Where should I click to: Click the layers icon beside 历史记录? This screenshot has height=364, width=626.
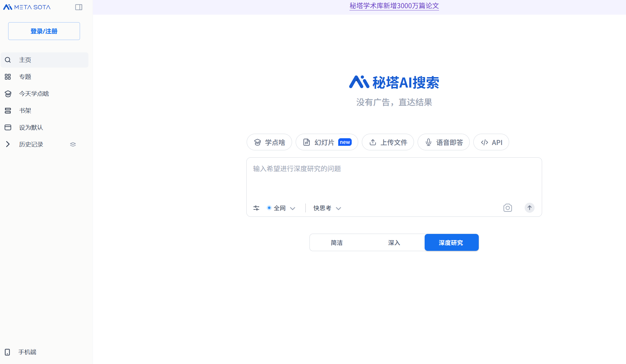pyautogui.click(x=73, y=144)
